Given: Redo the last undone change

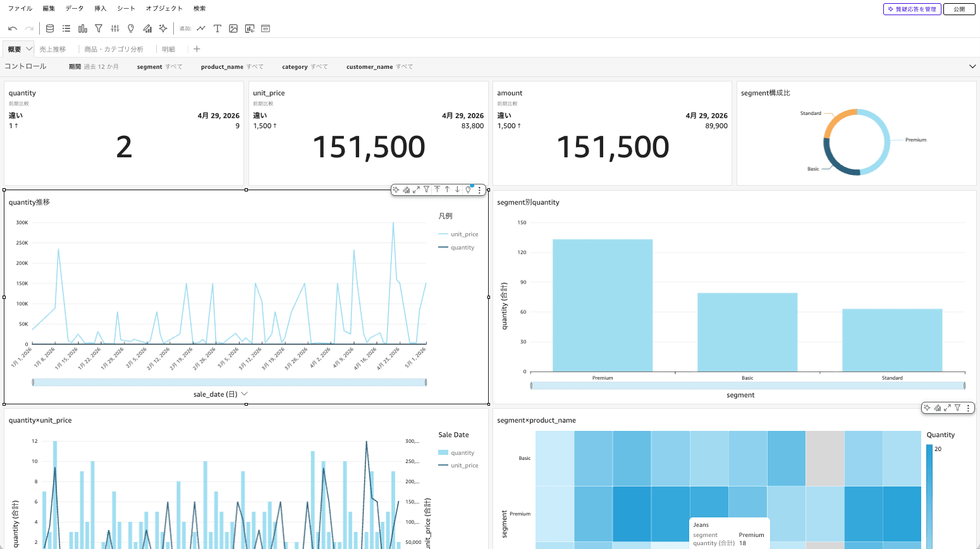Looking at the screenshot, I should 29,28.
